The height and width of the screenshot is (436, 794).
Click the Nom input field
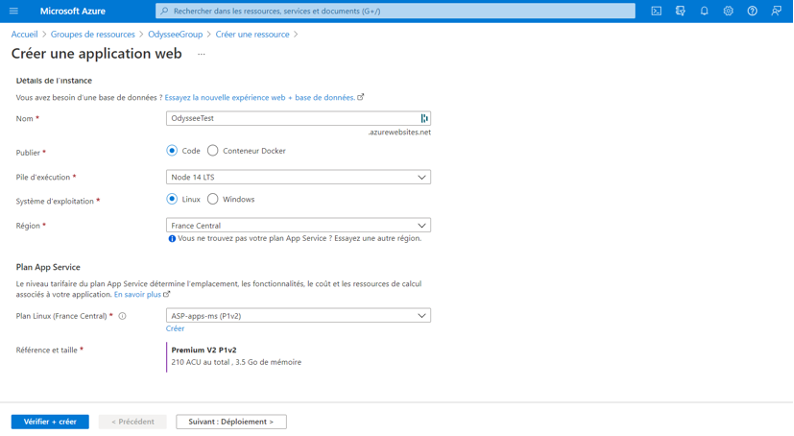tap(298, 118)
